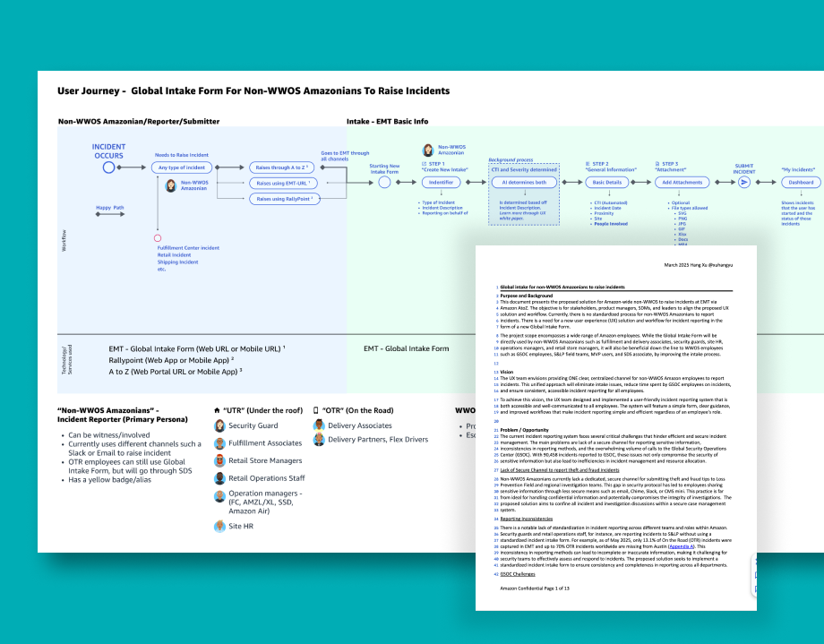824x644 pixels.
Task: Select the Any type of incident node
Action: click(182, 167)
